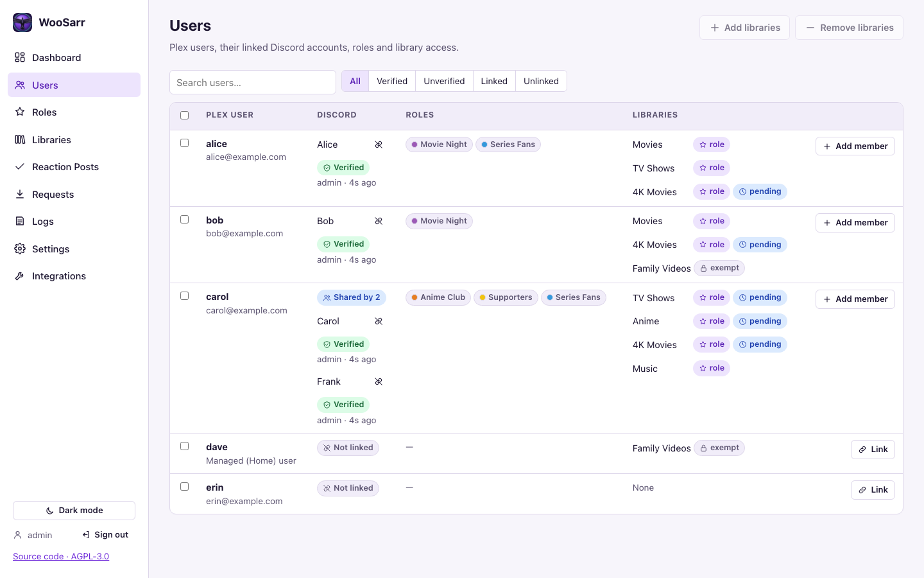Select the alice row checkbox
The height and width of the screenshot is (578, 924).
point(185,143)
